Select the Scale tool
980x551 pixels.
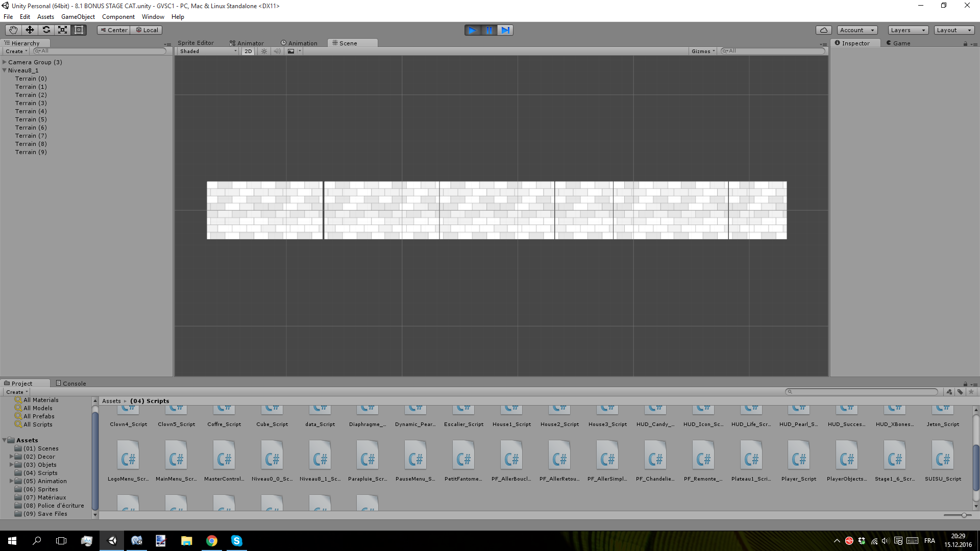click(x=62, y=30)
